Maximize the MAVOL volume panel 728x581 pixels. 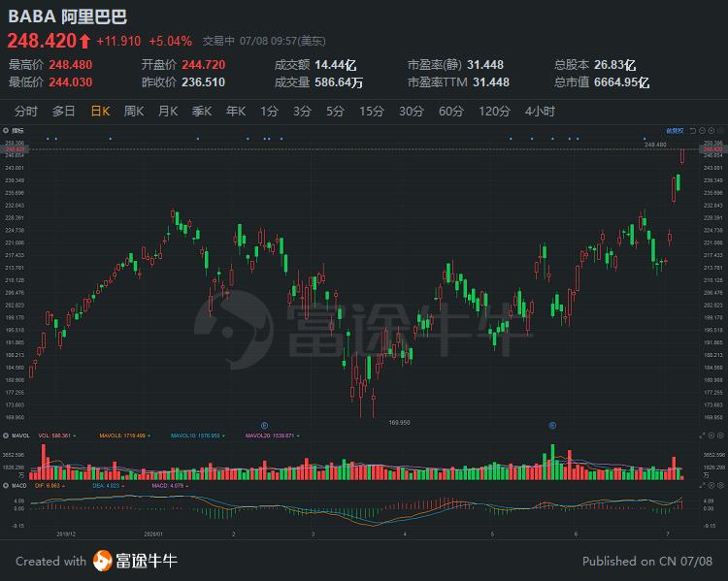[x=702, y=436]
